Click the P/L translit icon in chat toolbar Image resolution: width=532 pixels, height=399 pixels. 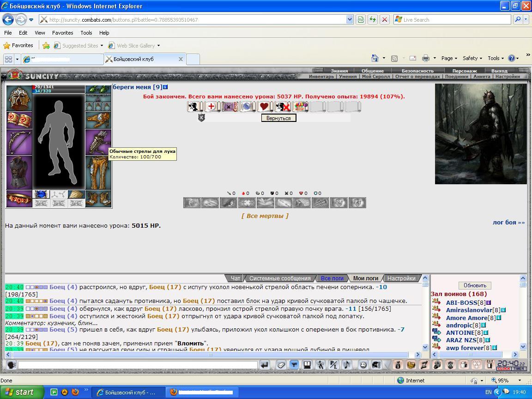(333, 365)
